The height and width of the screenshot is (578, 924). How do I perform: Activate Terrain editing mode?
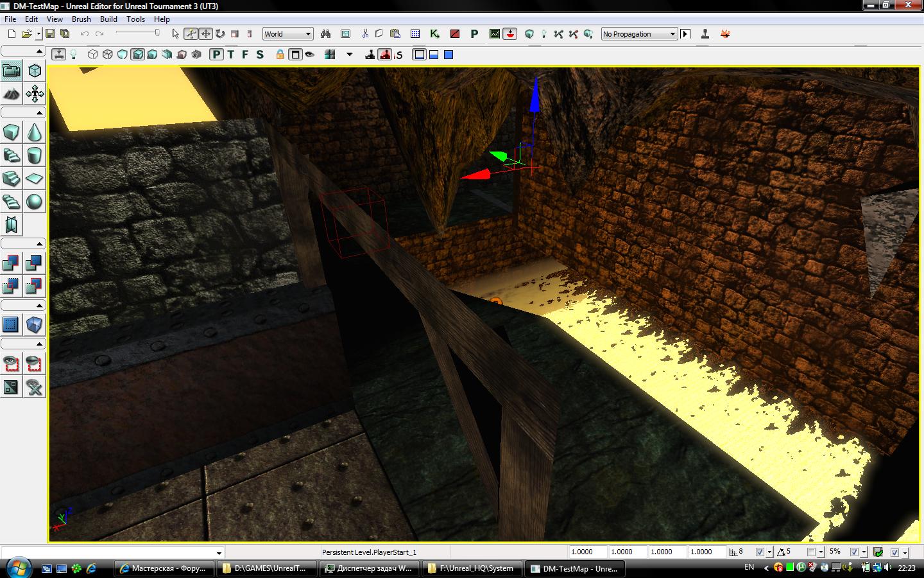pyautogui.click(x=11, y=94)
